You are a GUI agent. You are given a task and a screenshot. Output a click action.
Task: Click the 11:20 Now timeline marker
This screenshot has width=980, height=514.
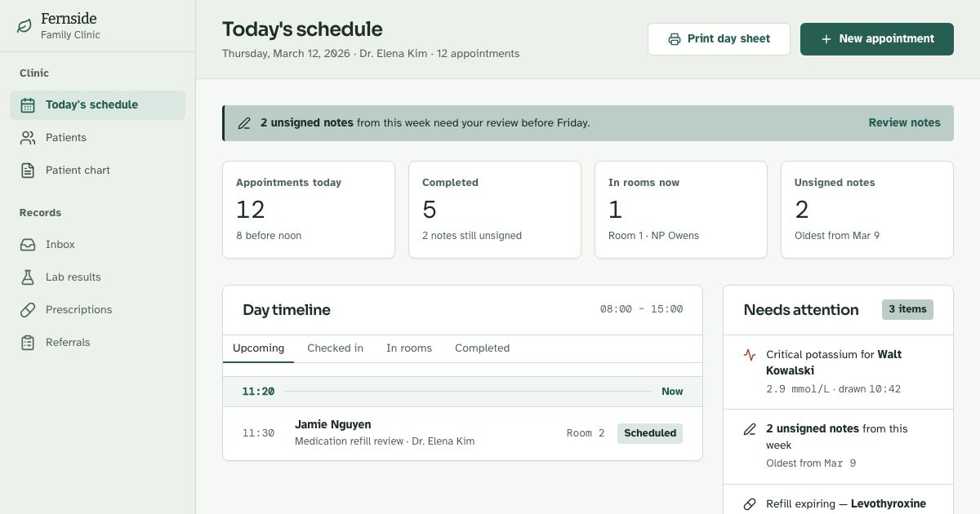coord(462,392)
